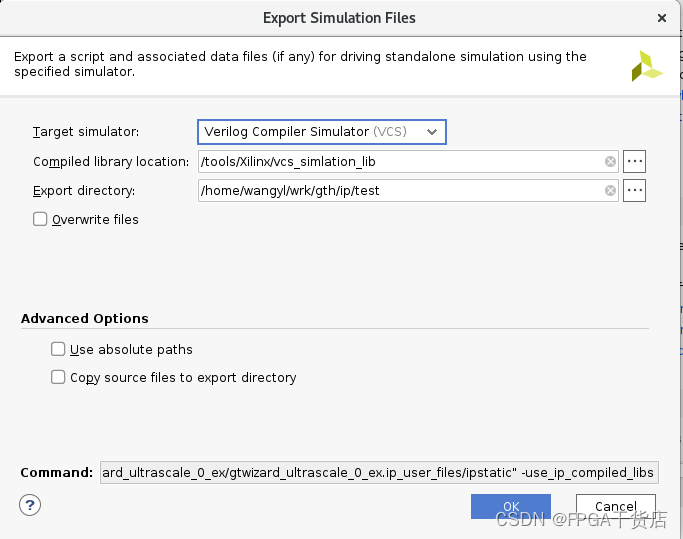683x539 pixels.
Task: Browse for compiled library location
Action: (634, 162)
